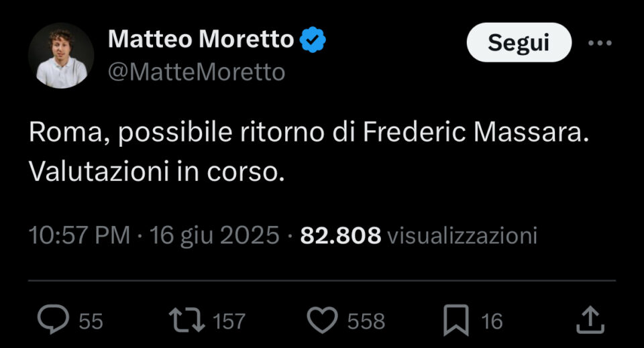Open the three-dot more options menu

pyautogui.click(x=600, y=43)
